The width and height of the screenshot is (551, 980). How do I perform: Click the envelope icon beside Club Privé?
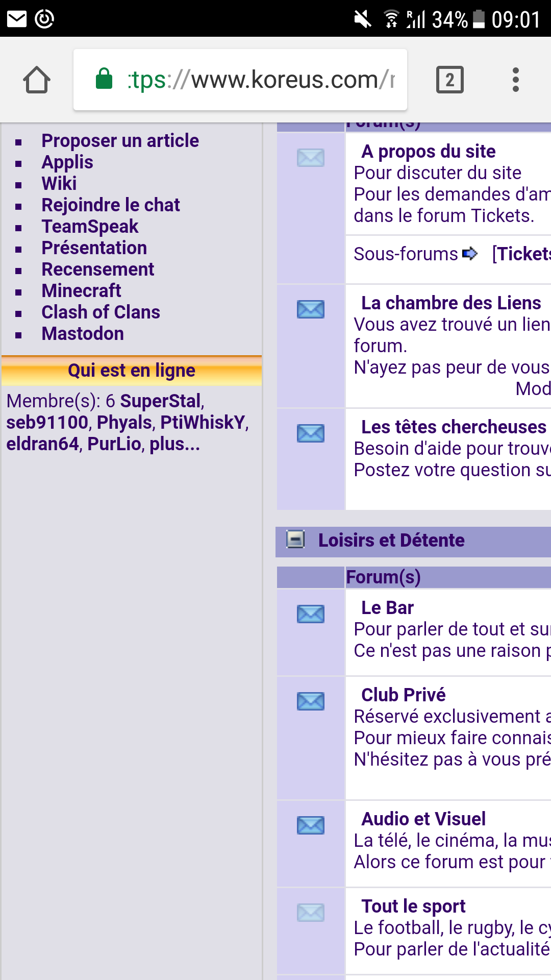pos(311,701)
